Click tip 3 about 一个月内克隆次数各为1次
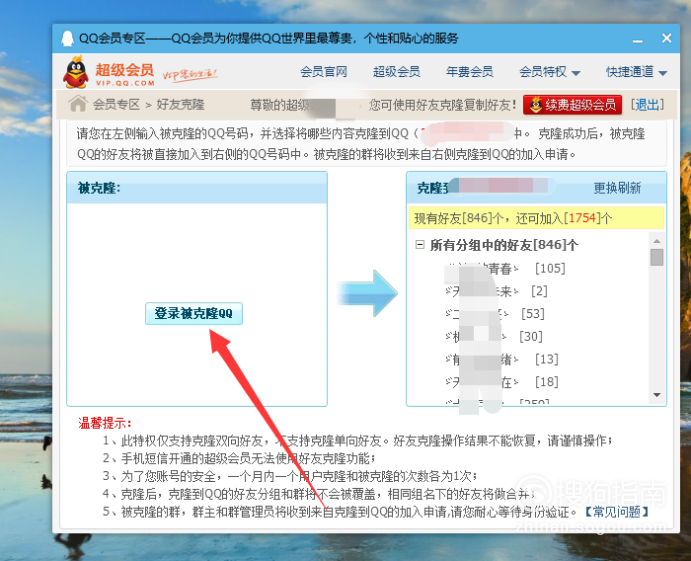The image size is (691, 561). (x=290, y=476)
